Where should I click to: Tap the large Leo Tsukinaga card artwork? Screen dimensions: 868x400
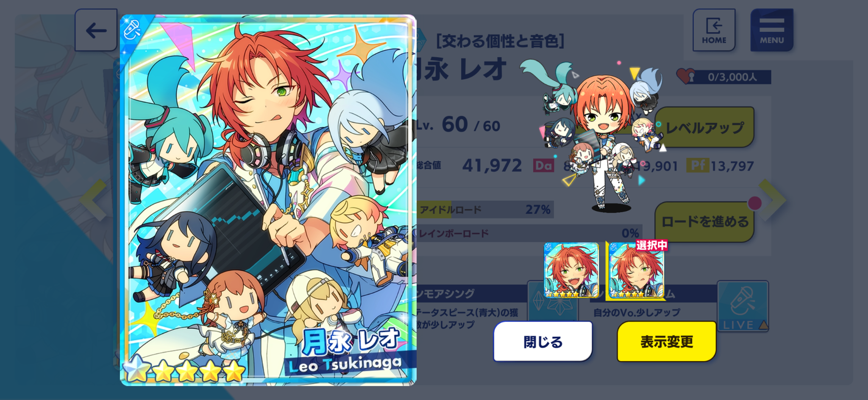pos(268,200)
